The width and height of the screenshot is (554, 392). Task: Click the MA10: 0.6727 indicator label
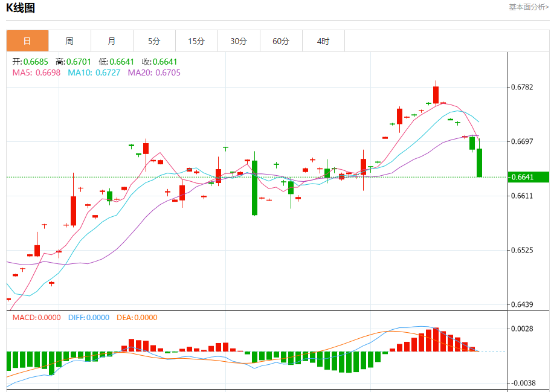(94, 72)
